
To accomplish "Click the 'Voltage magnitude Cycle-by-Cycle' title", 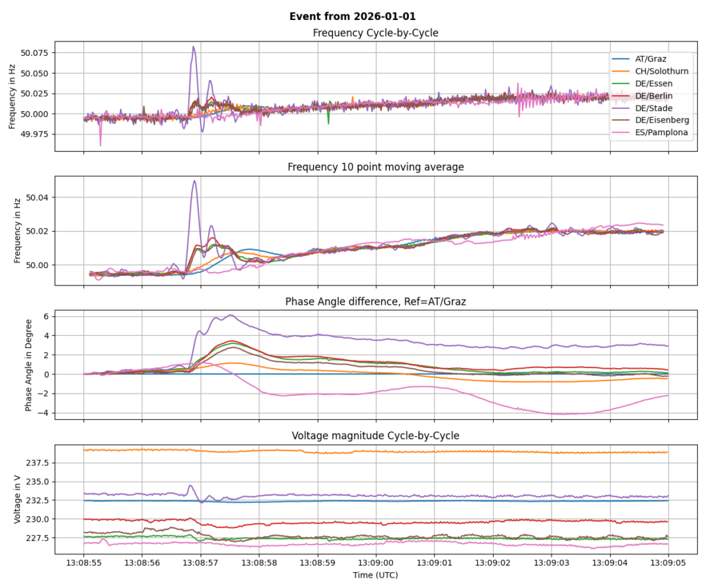I will [375, 436].
